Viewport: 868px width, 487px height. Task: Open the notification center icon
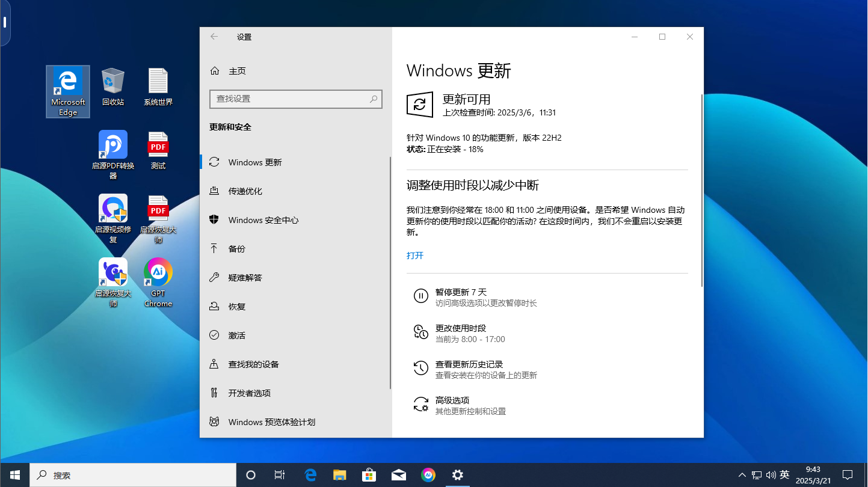(x=848, y=475)
